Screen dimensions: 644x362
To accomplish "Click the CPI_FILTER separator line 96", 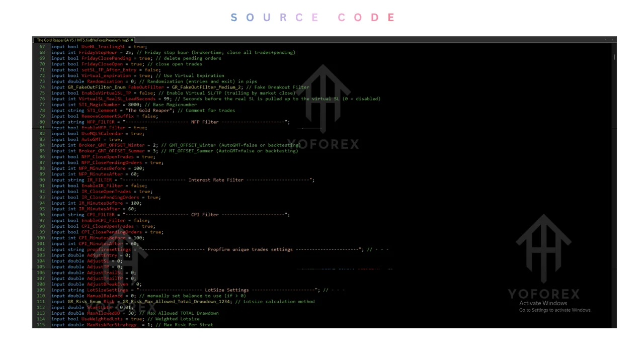I will (171, 215).
